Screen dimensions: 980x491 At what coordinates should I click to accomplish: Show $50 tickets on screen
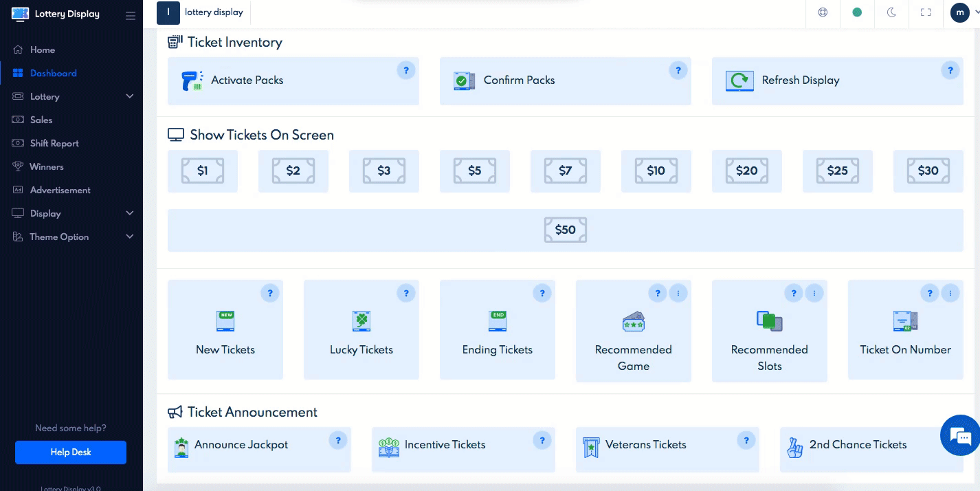[565, 230]
